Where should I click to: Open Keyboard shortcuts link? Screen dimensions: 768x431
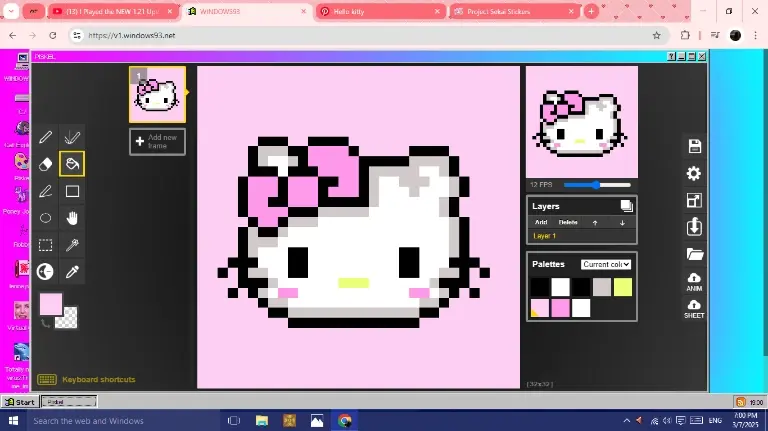coord(98,380)
